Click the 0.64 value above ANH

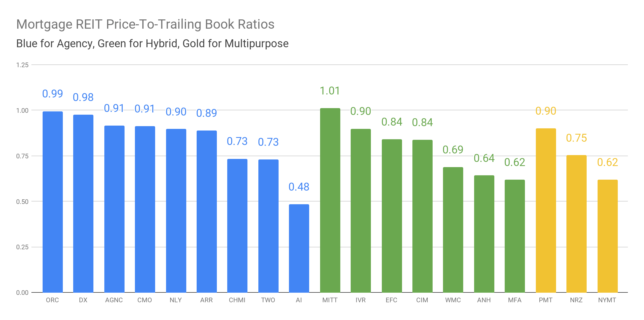point(484,158)
